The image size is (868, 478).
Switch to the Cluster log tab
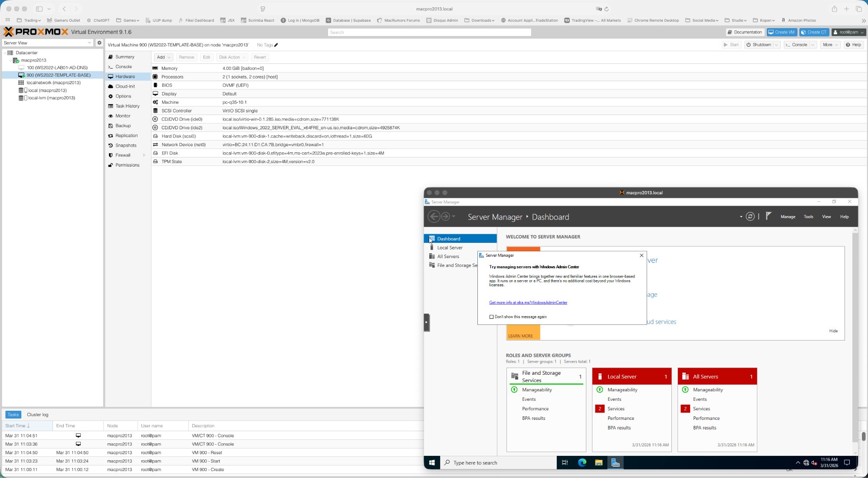pyautogui.click(x=37, y=414)
